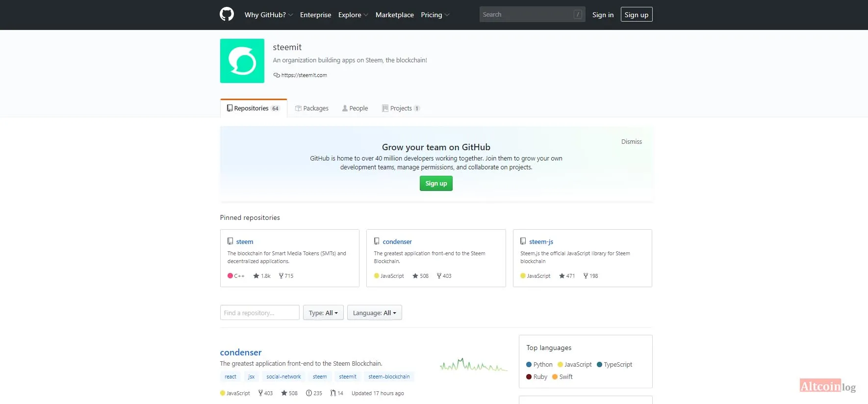Switch to the Packages tab
The width and height of the screenshot is (868, 404).
pyautogui.click(x=312, y=108)
